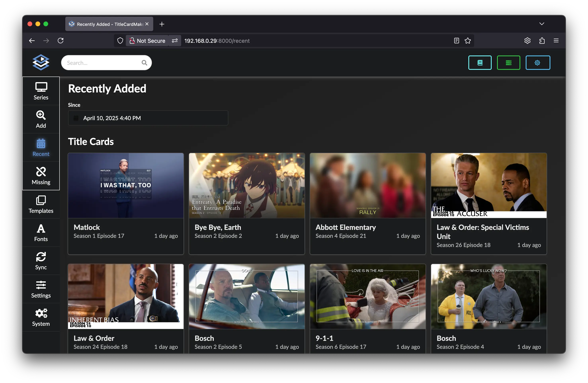This screenshot has height=383, width=588.
Task: Open the Matlock title card thumbnail
Action: click(126, 185)
